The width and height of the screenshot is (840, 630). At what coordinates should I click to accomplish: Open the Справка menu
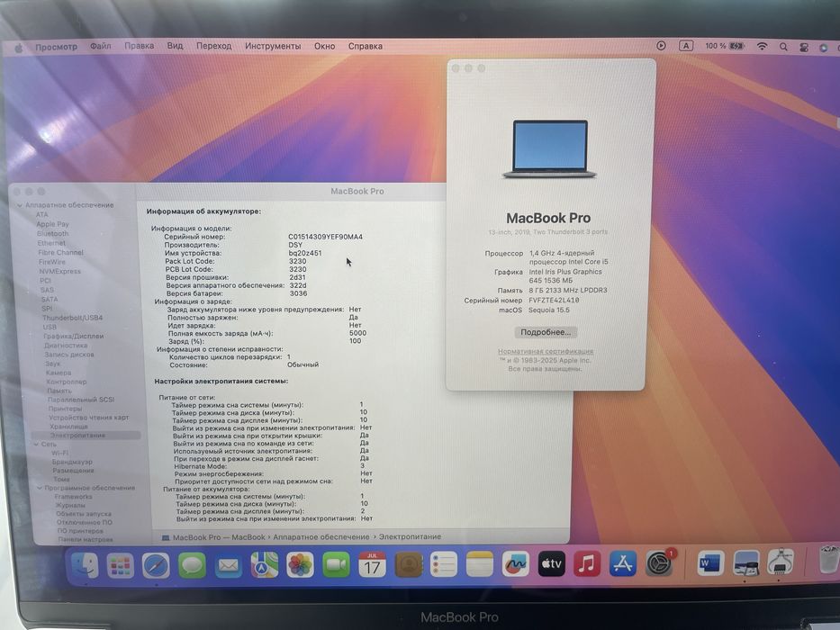pos(366,46)
